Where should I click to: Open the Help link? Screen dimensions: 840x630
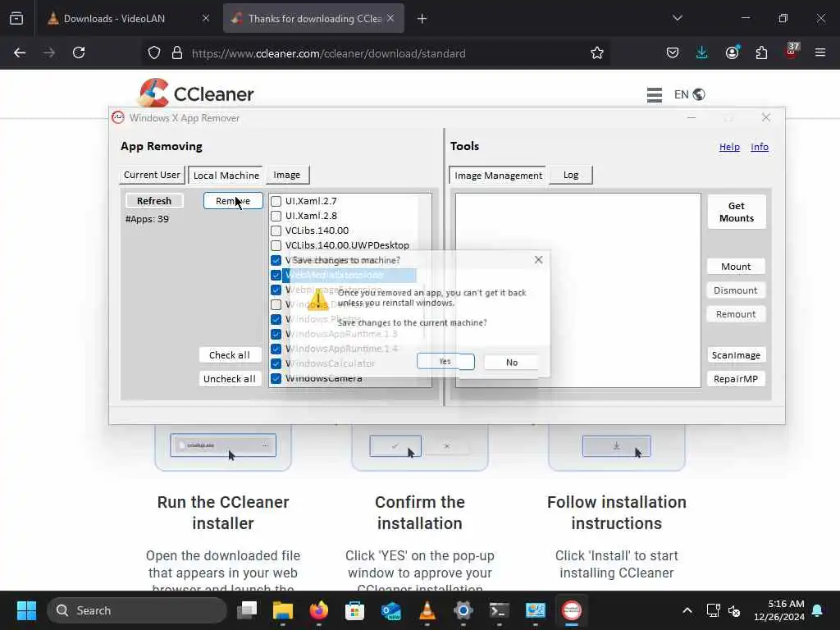click(x=729, y=147)
